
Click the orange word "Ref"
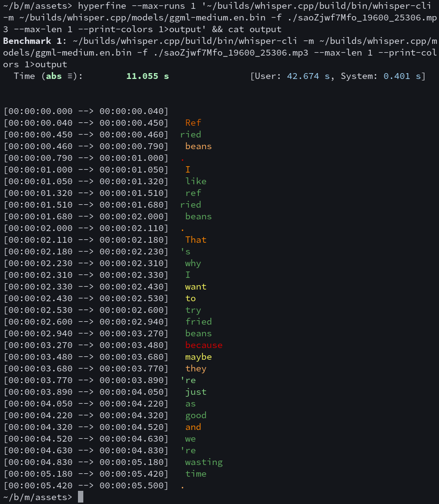point(193,123)
